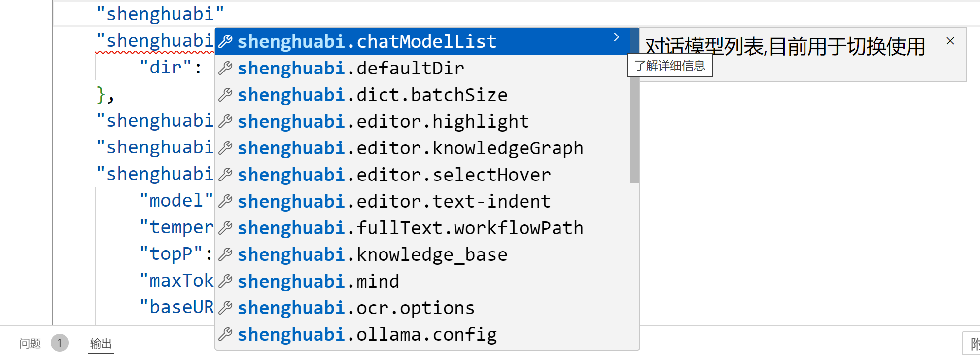Viewport: 980px width, 360px height.
Task: Select shenghuabi.editor.selectHover suggestion
Action: pos(394,175)
